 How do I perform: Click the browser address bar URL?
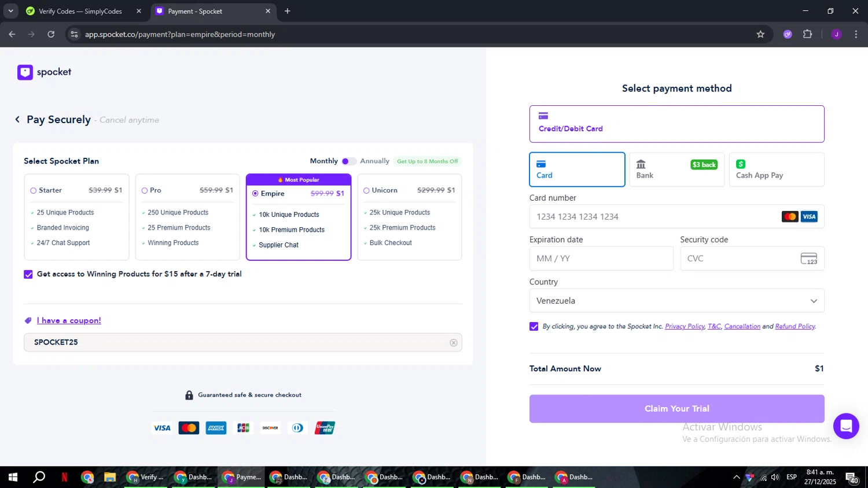point(180,34)
